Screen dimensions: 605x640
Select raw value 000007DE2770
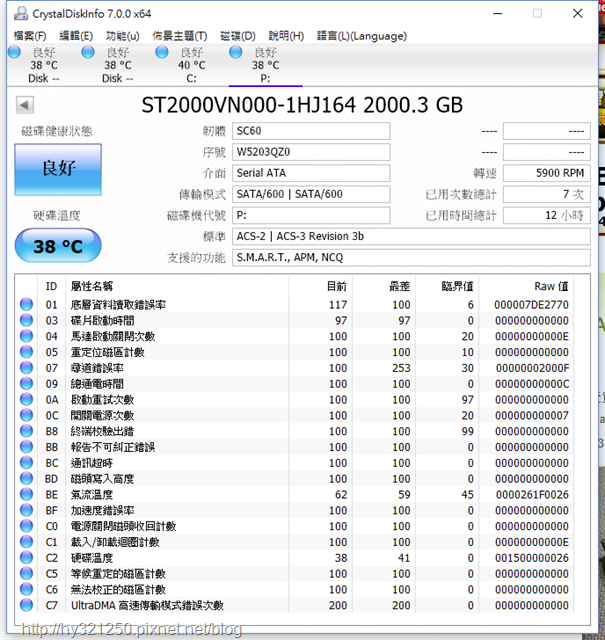pyautogui.click(x=531, y=305)
